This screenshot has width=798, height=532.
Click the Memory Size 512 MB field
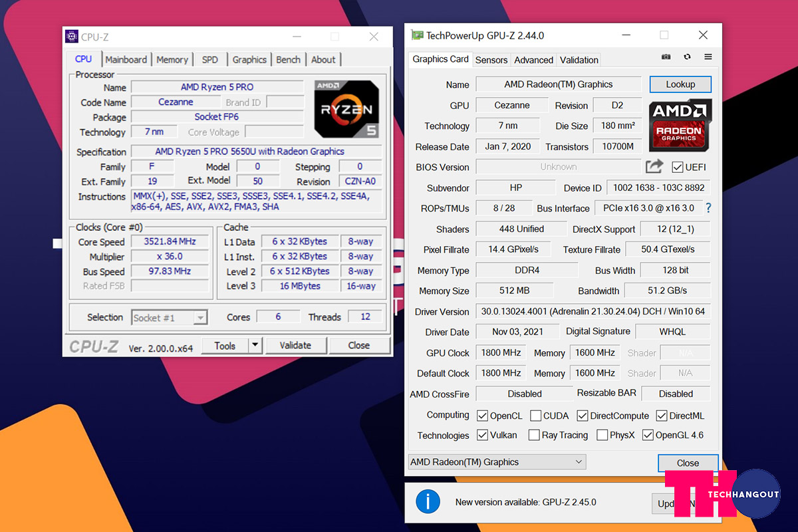[x=514, y=291]
